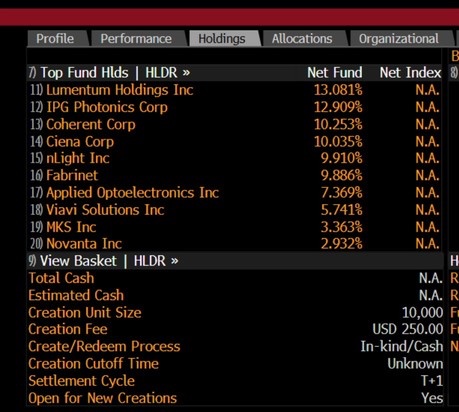
Task: Click the Net Index column header
Action: pyautogui.click(x=410, y=73)
